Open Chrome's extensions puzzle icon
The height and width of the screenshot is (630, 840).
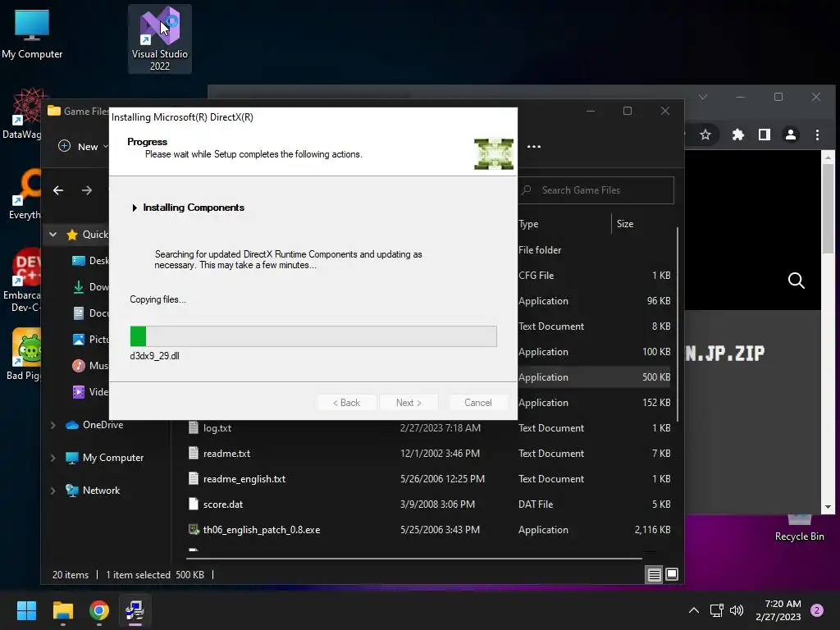point(737,135)
